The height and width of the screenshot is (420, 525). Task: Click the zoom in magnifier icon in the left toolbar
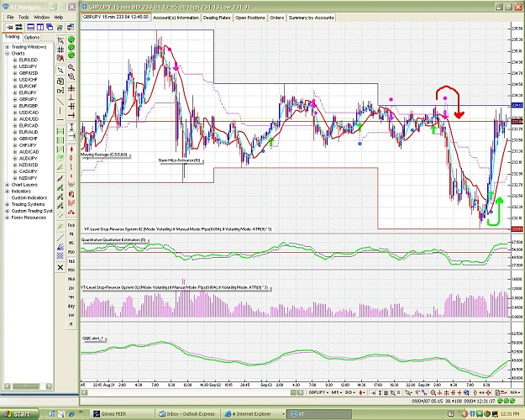pos(71,67)
